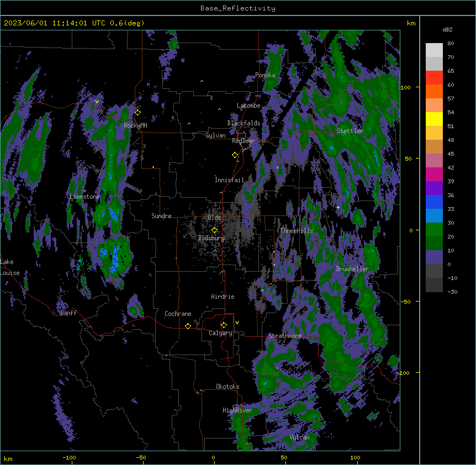Click the Okotoks town label
476x465 pixels.
tap(228, 387)
